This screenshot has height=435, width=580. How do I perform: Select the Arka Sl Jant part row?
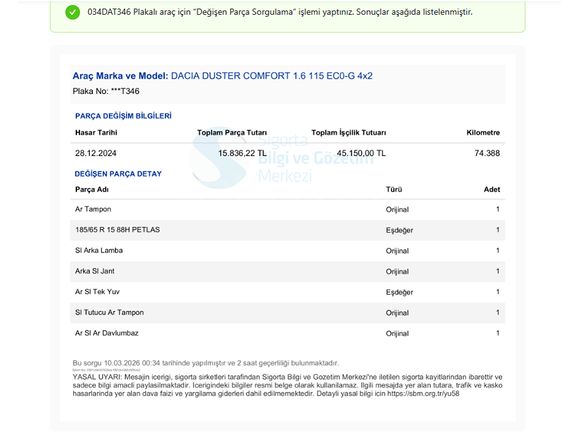click(288, 272)
